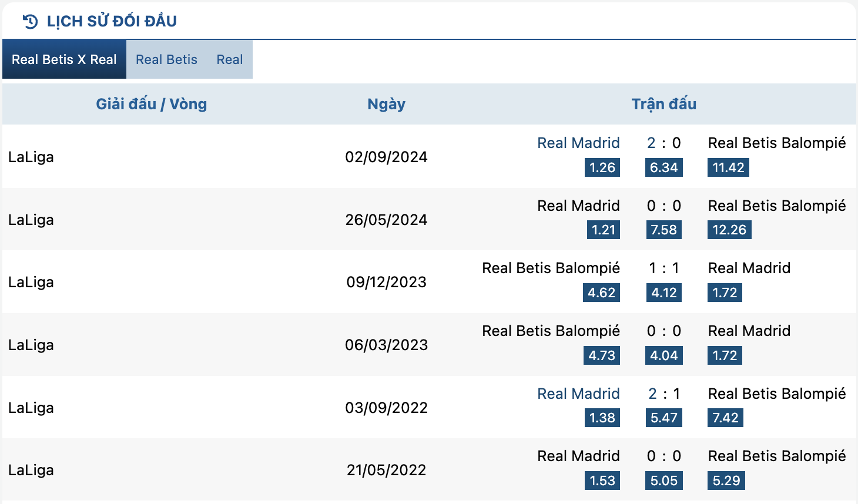Select draw odds 7.58
This screenshot has width=858, height=504.
664,230
